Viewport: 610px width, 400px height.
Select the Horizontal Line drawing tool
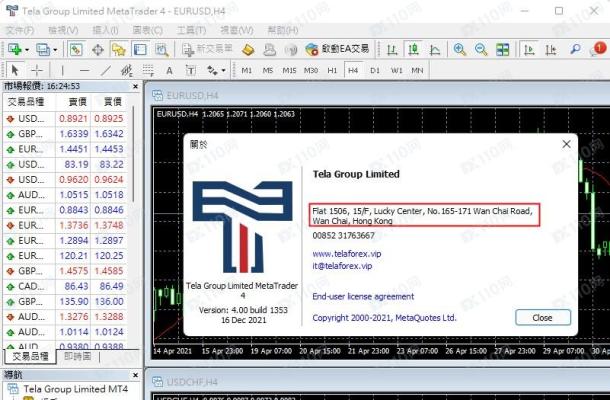(84, 70)
